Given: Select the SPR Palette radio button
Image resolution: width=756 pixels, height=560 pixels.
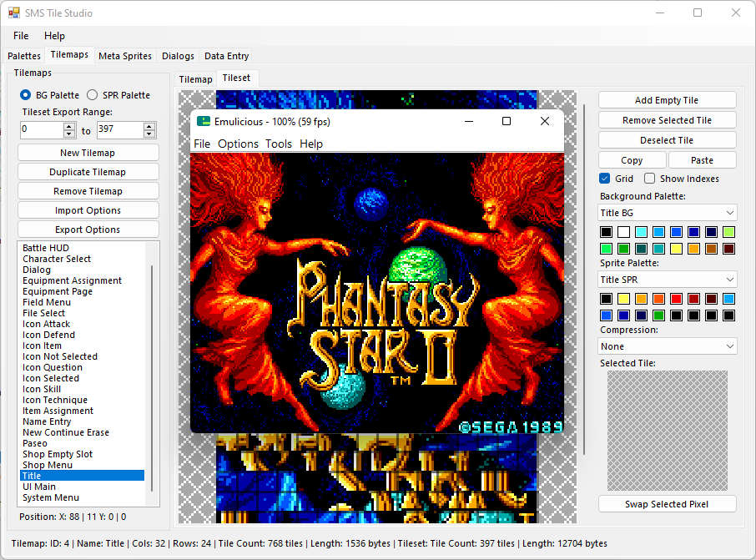Looking at the screenshot, I should (92, 95).
